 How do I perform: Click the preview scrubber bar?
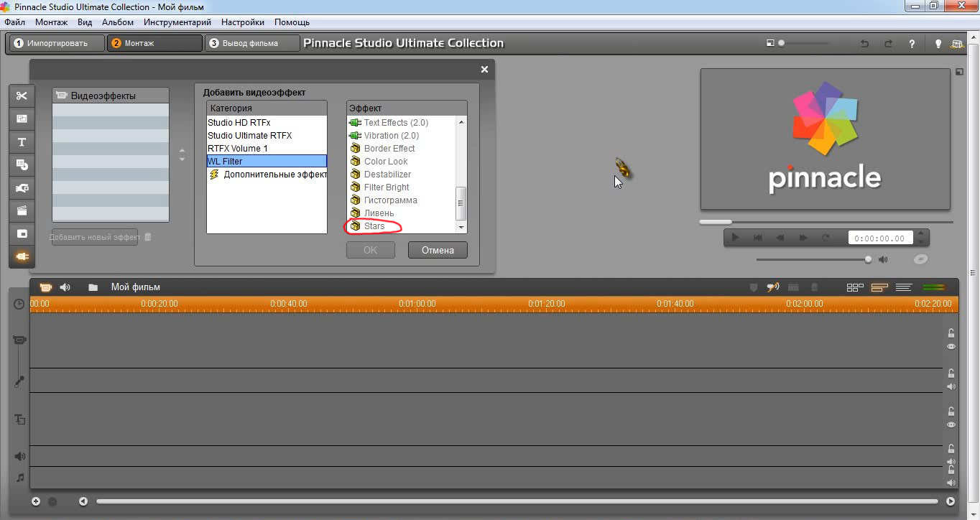(x=826, y=222)
